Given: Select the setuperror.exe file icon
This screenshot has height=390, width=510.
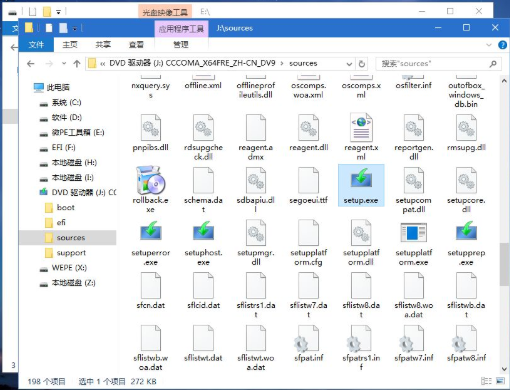Looking at the screenshot, I should (151, 232).
